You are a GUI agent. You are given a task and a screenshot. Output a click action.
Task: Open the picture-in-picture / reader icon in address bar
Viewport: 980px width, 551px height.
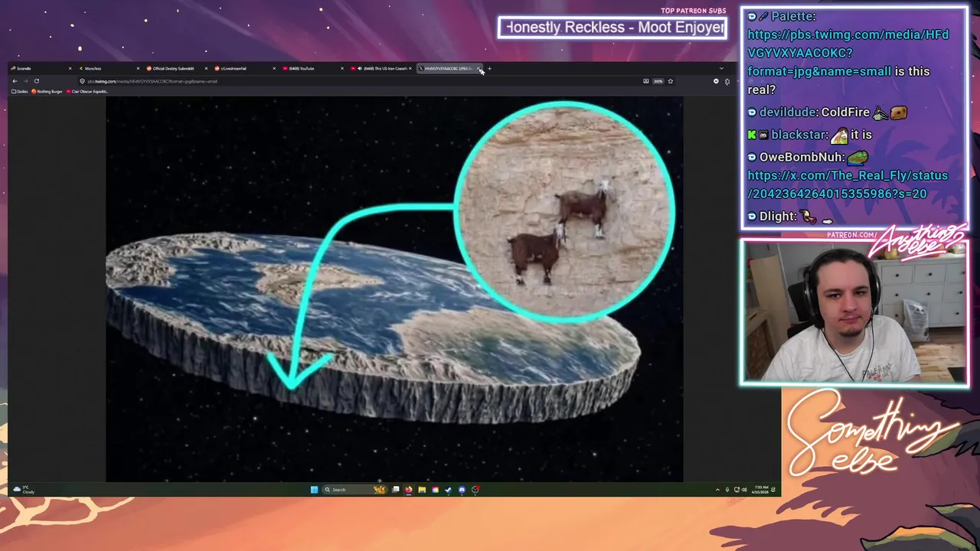[x=646, y=81]
